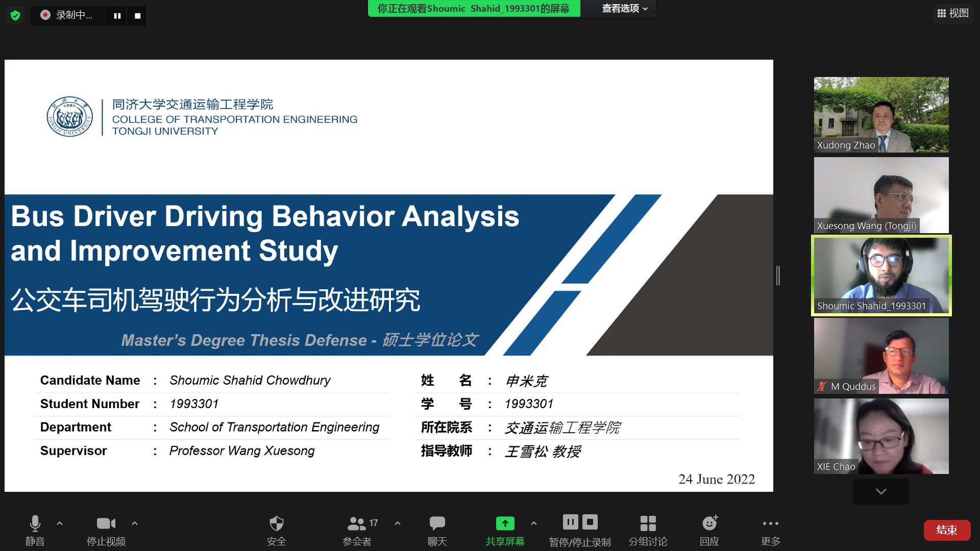Open the 聊天 chat panel
Image resolution: width=980 pixels, height=551 pixels.
437,530
